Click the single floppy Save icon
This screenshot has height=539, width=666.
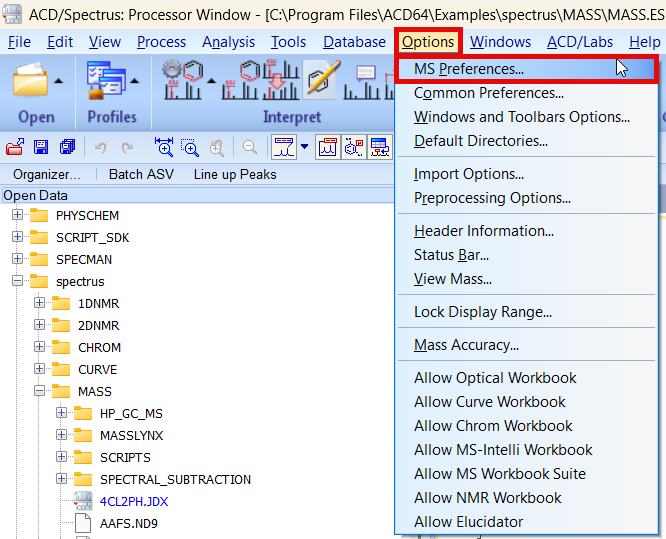41,147
